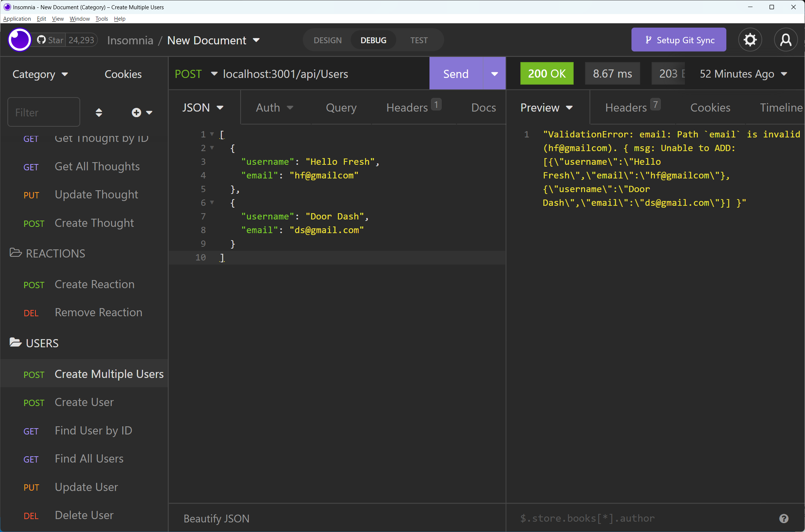Open the Docs tab

(x=483, y=108)
